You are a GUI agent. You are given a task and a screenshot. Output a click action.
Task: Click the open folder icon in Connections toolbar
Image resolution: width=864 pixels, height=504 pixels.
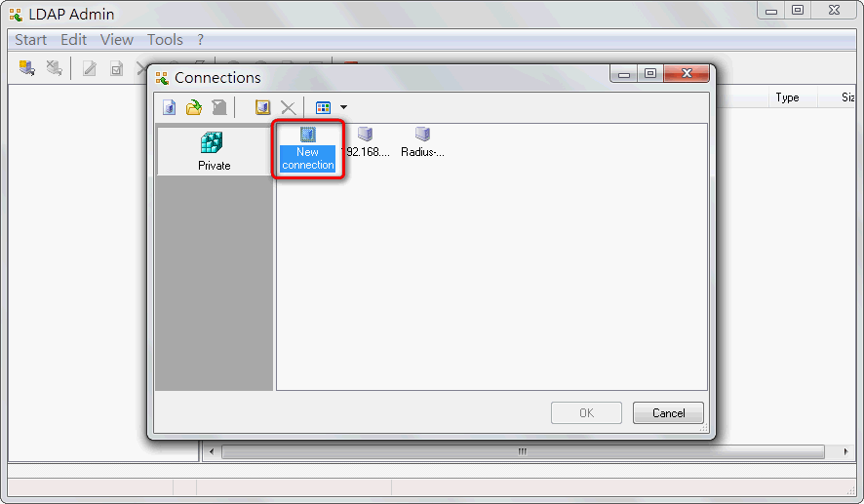click(194, 107)
